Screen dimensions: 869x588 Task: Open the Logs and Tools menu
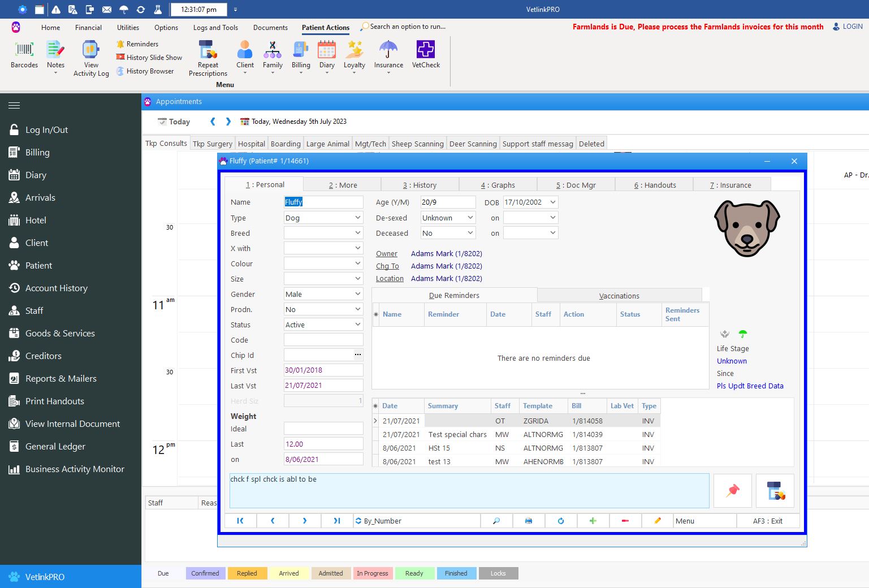tap(215, 27)
